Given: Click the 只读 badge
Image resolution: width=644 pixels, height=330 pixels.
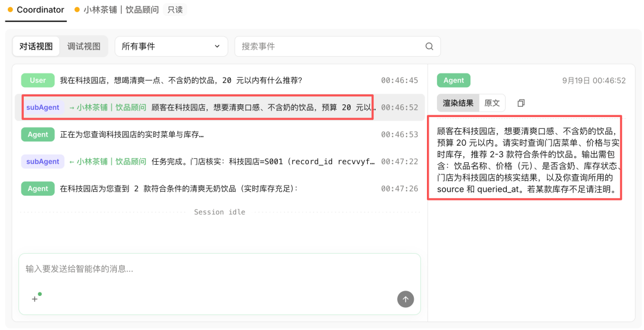Looking at the screenshot, I should pos(175,10).
